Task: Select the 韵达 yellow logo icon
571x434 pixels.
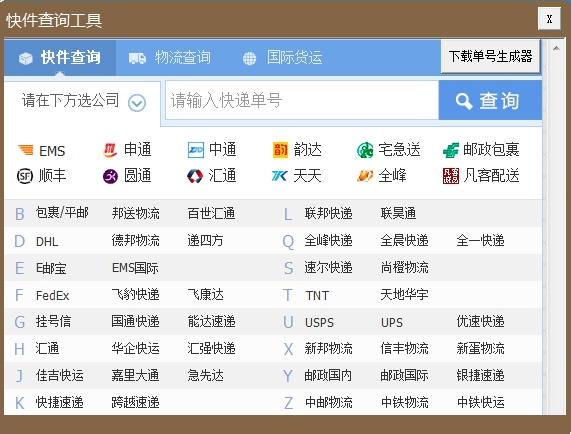Action: coord(280,150)
